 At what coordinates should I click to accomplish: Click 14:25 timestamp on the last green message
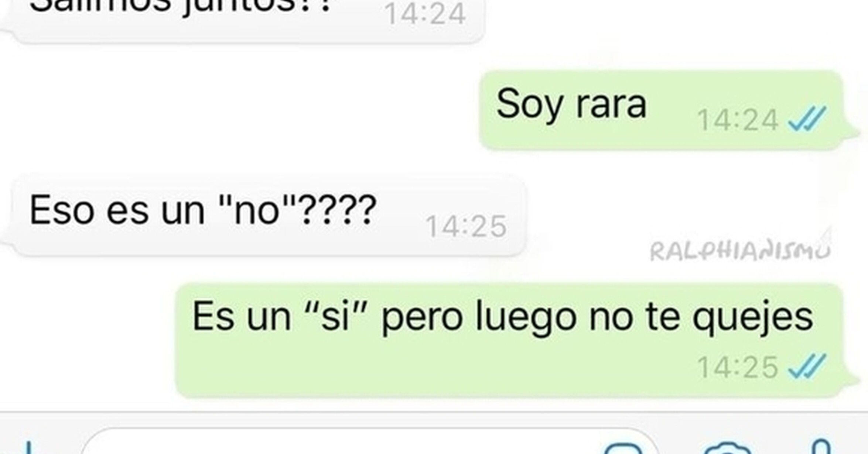tap(737, 367)
